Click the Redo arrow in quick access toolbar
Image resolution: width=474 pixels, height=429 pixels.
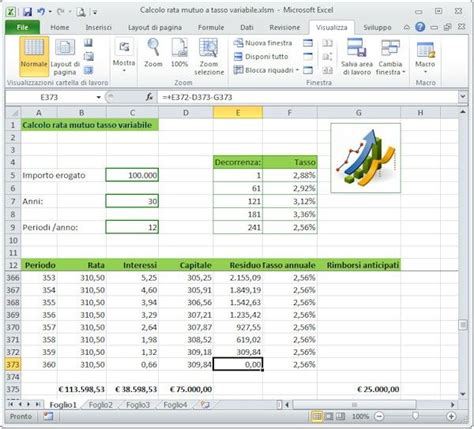tap(60, 12)
